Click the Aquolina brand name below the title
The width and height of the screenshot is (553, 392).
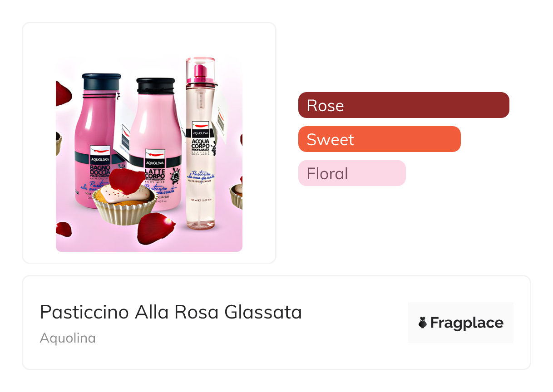point(68,338)
